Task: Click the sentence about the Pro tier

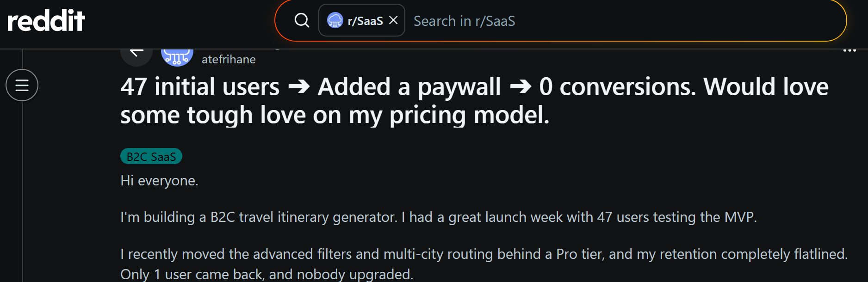Action: point(483,254)
